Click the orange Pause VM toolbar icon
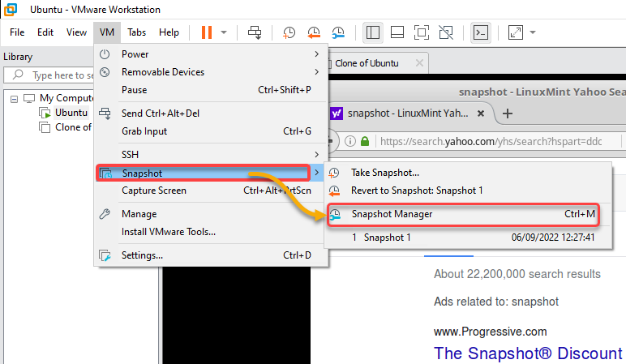 (207, 32)
